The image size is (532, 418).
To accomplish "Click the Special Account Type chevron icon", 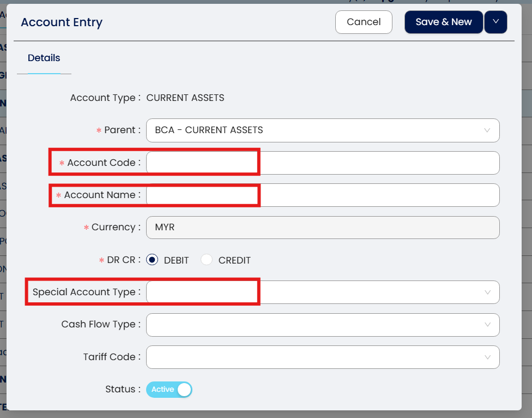I will (487, 292).
